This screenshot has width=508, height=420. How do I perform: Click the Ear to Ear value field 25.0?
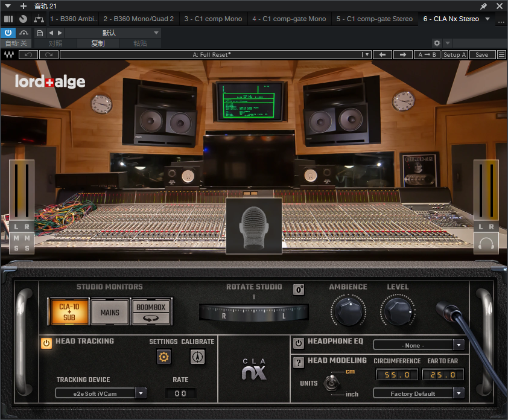(x=443, y=375)
